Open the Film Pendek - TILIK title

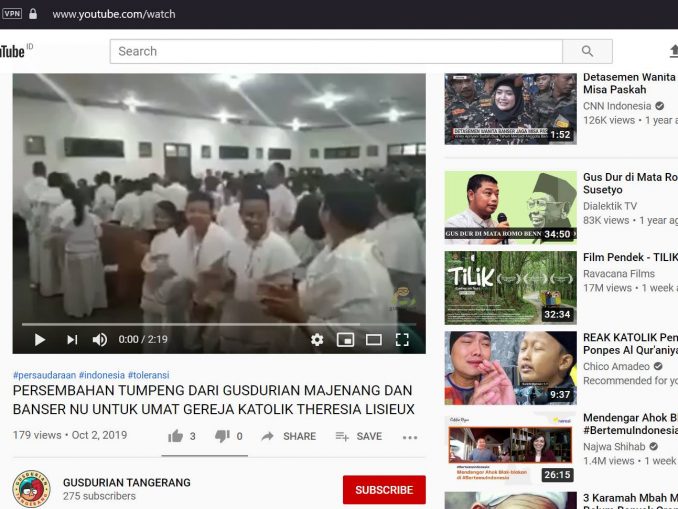[630, 257]
